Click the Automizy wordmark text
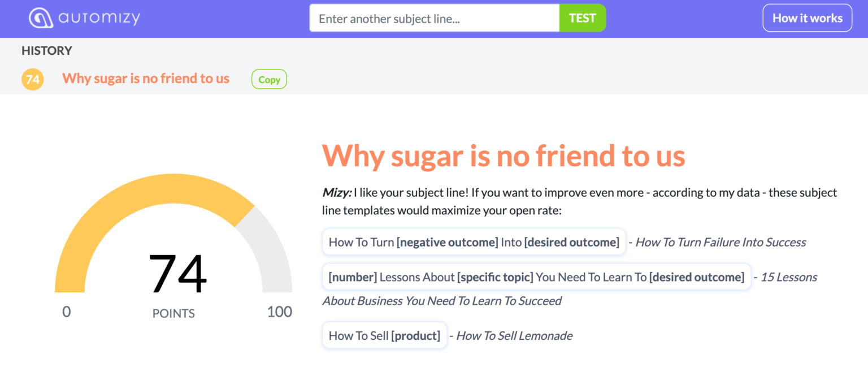The height and width of the screenshot is (380, 868). tap(99, 18)
